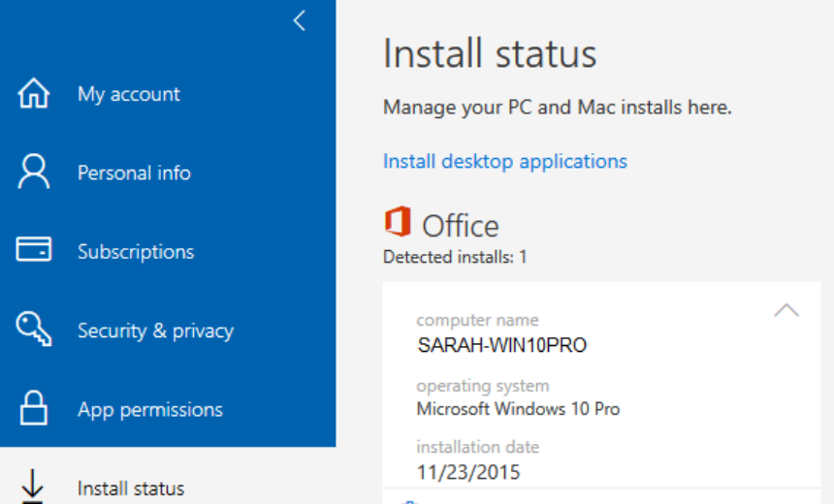Image resolution: width=834 pixels, height=504 pixels.
Task: Click the Install desktop applications link
Action: 505,161
